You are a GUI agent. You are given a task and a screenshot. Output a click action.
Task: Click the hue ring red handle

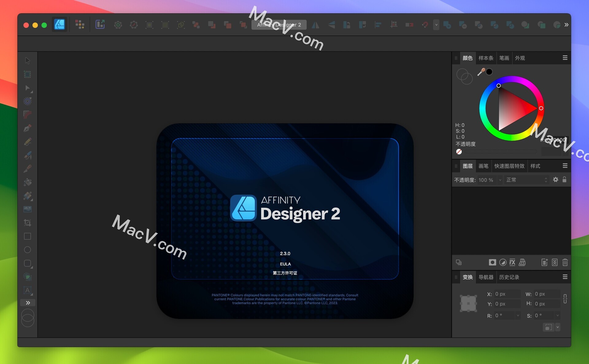coord(541,108)
